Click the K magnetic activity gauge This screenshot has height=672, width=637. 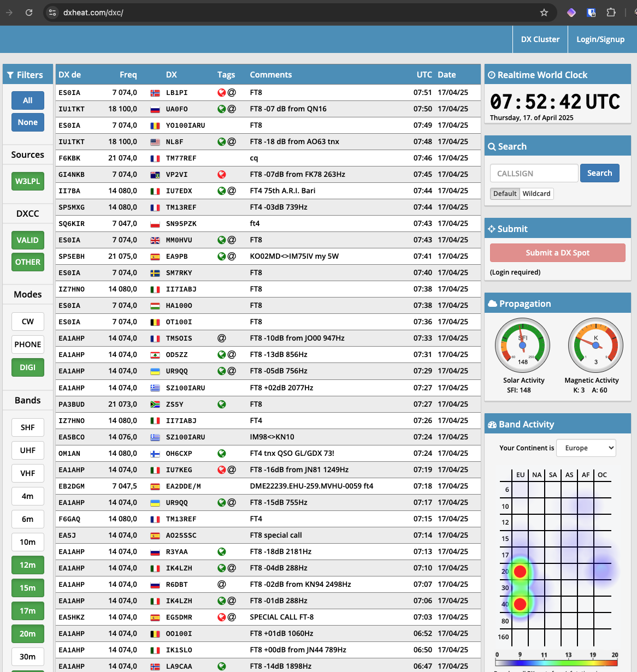pos(595,346)
